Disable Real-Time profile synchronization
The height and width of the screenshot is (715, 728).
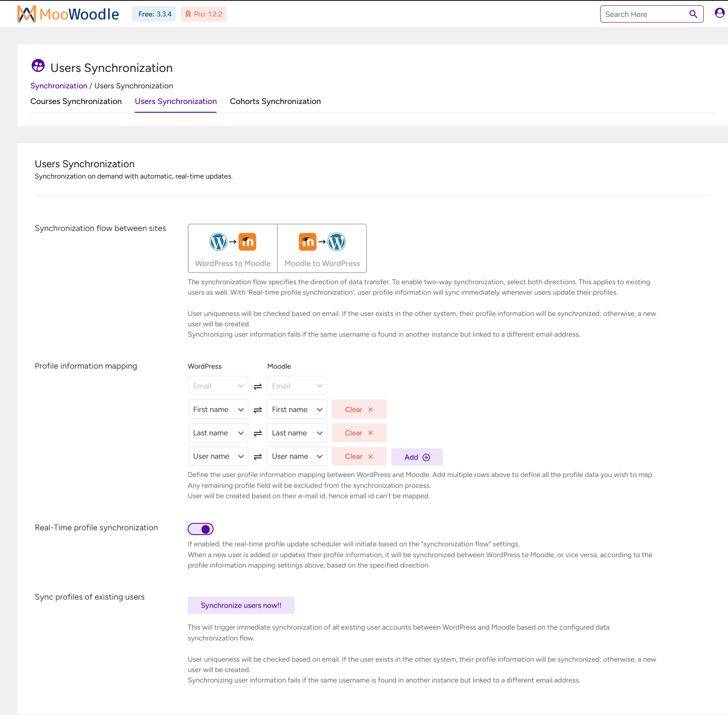click(x=200, y=529)
